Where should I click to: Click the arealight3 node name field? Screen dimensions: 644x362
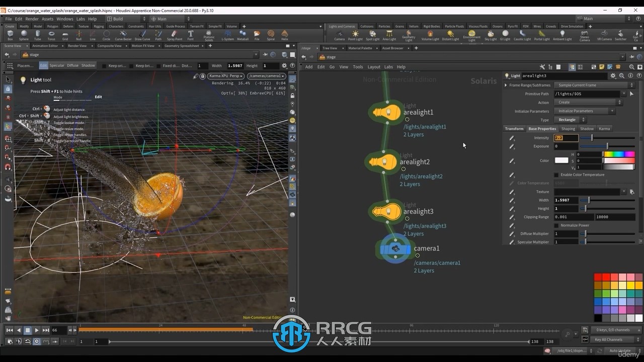click(565, 76)
